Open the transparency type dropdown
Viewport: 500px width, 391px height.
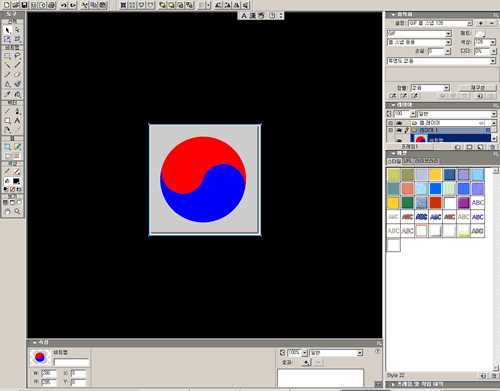(493, 61)
